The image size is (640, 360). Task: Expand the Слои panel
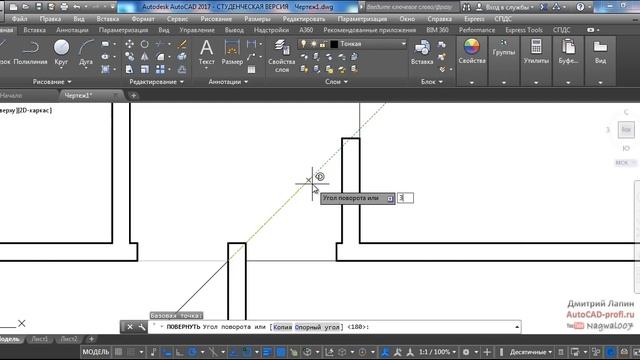(336, 82)
